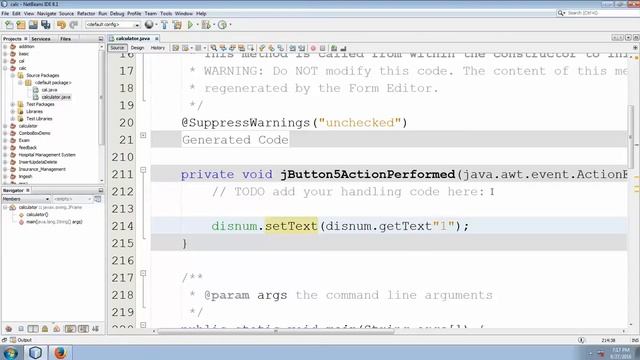Click the Shift Line Left icon

(x=293, y=48)
